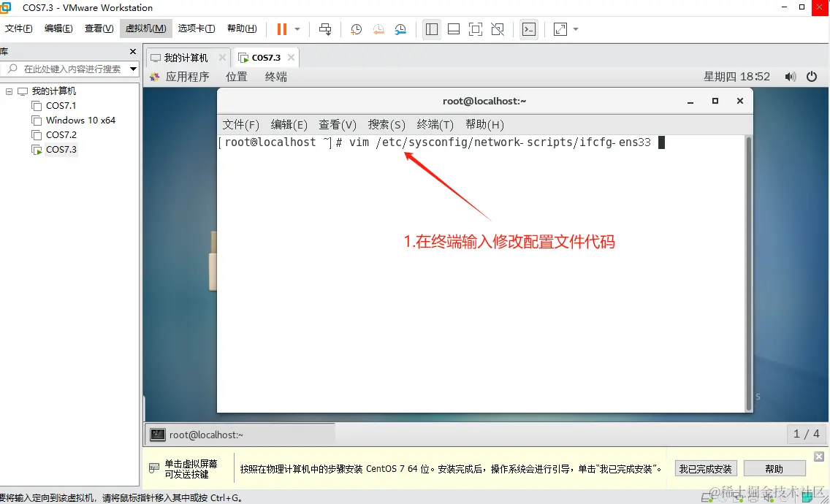Viewport: 830px width, 504px height.
Task: Click the guest volume speaker icon
Action: click(x=791, y=77)
